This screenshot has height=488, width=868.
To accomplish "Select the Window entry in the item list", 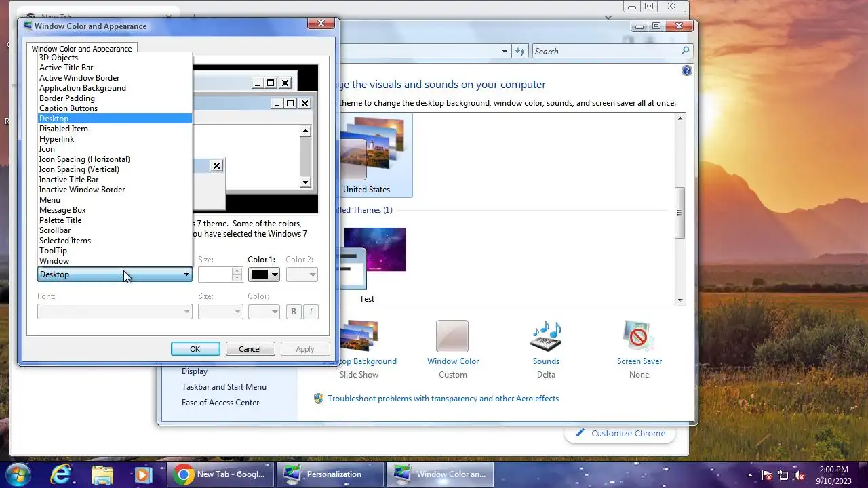I will coord(115,261).
